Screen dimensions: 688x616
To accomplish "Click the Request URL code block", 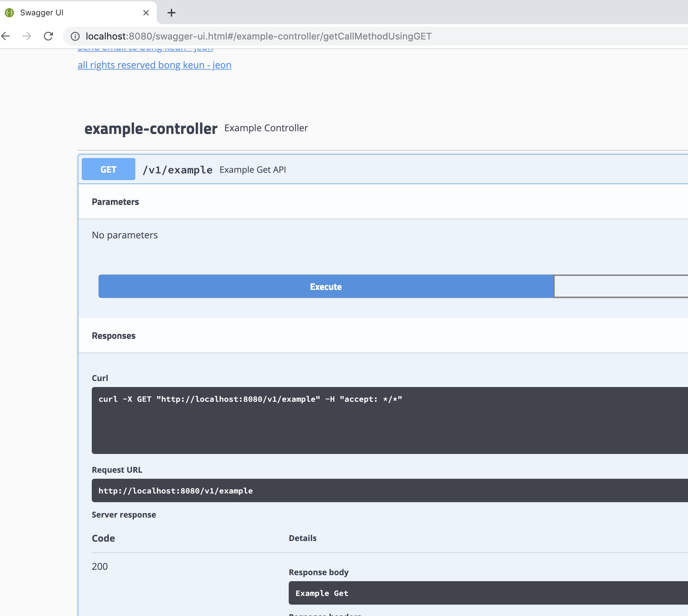I will coord(390,490).
